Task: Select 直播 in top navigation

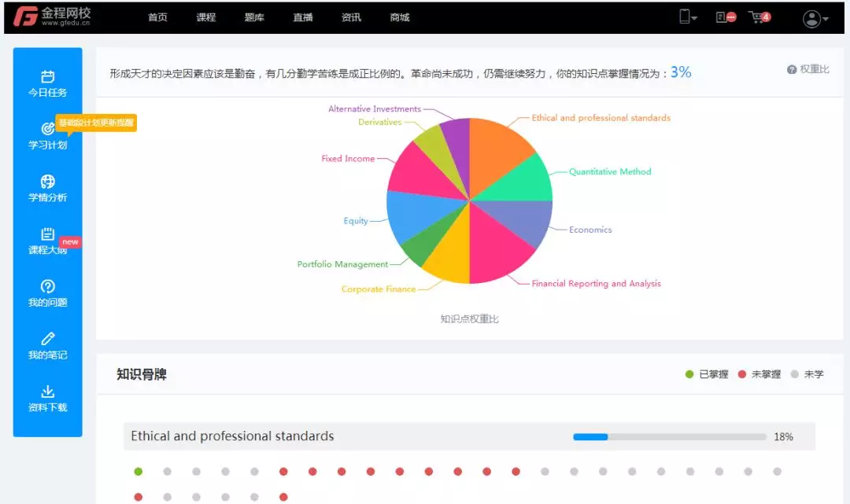Action: click(x=303, y=17)
